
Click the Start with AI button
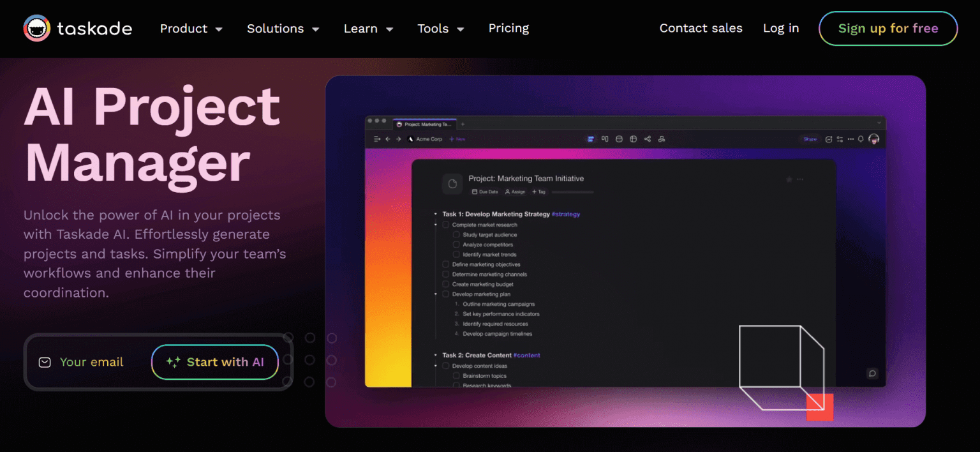[214, 362]
